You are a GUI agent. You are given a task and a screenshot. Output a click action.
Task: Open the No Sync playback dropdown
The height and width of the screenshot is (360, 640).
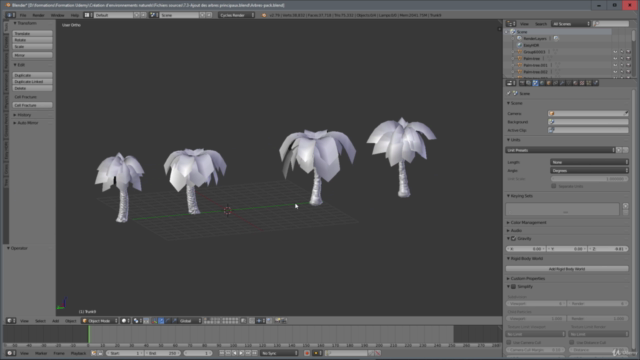pyautogui.click(x=279, y=353)
